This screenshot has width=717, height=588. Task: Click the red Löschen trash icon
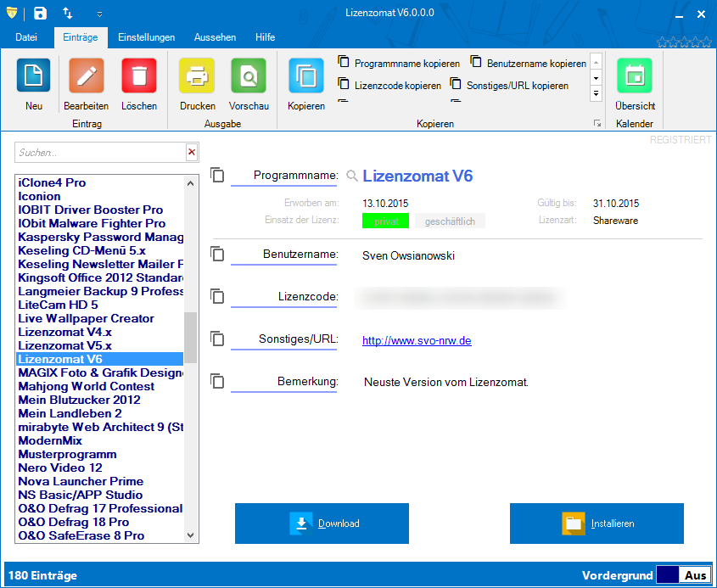[139, 76]
